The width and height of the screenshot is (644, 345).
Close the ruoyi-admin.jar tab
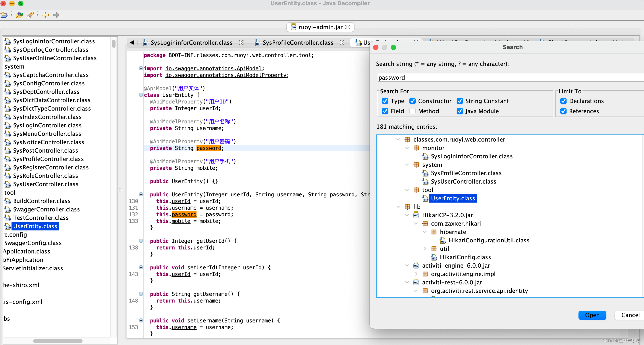[x=347, y=27]
